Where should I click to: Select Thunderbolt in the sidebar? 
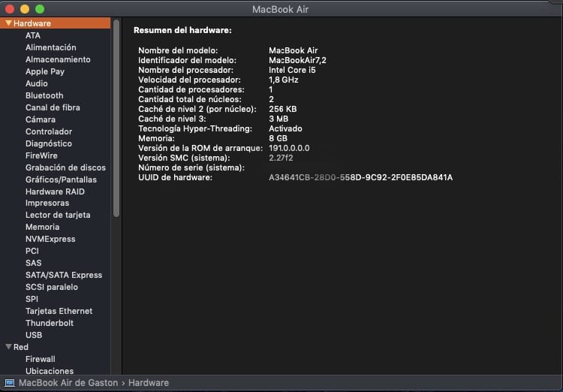tap(50, 323)
